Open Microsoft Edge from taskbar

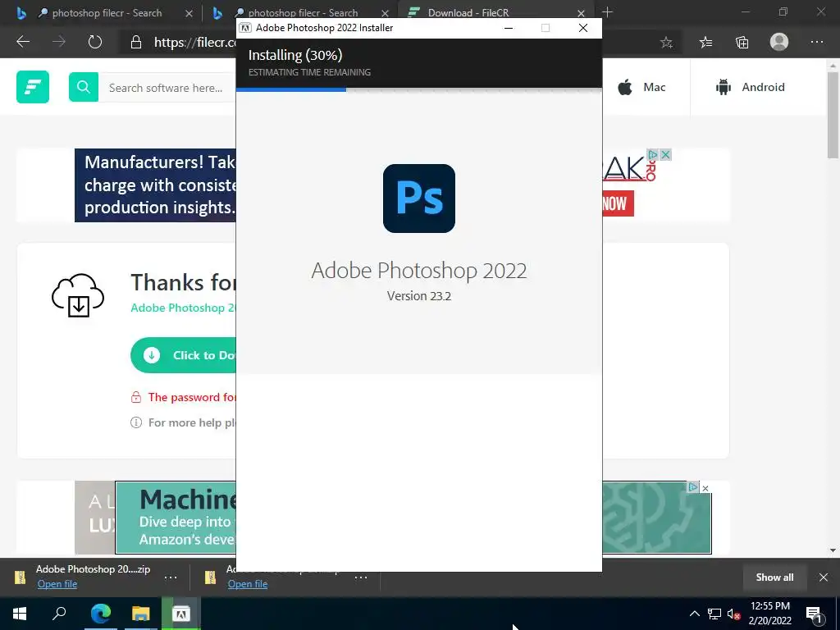tap(100, 614)
